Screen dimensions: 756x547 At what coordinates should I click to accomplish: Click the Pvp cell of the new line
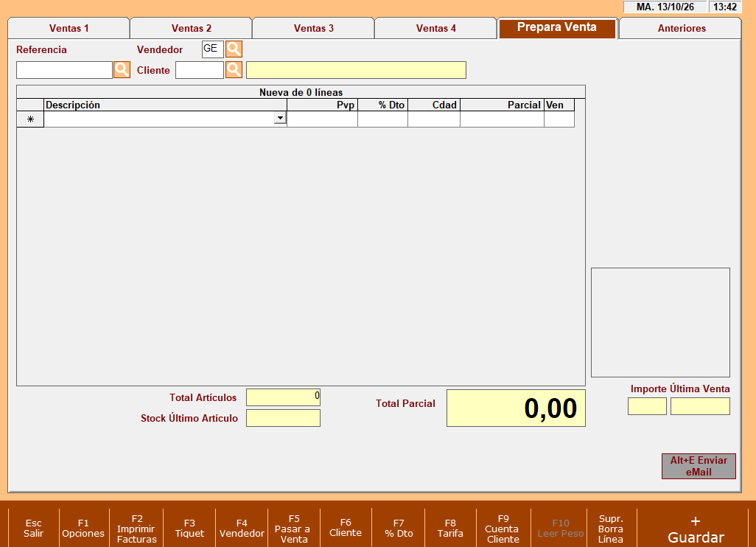[323, 119]
